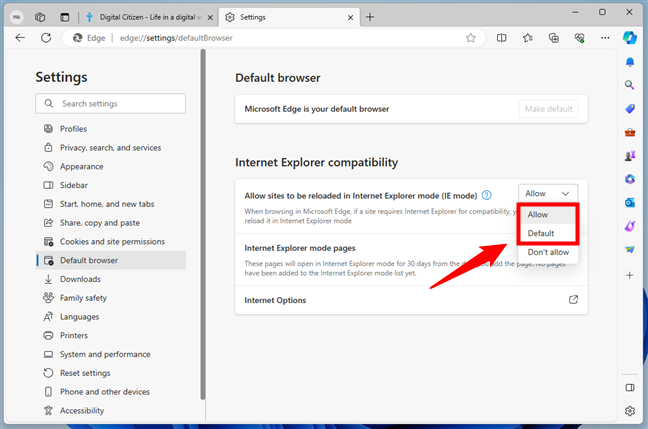Open Share, copy and paste settings

pyautogui.click(x=111, y=222)
